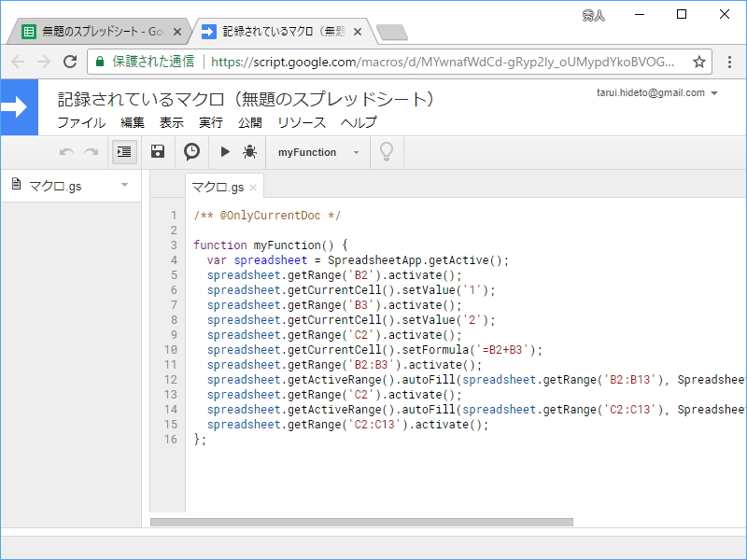The image size is (747, 560).
Task: Click the Debug bug icon
Action: (249, 152)
